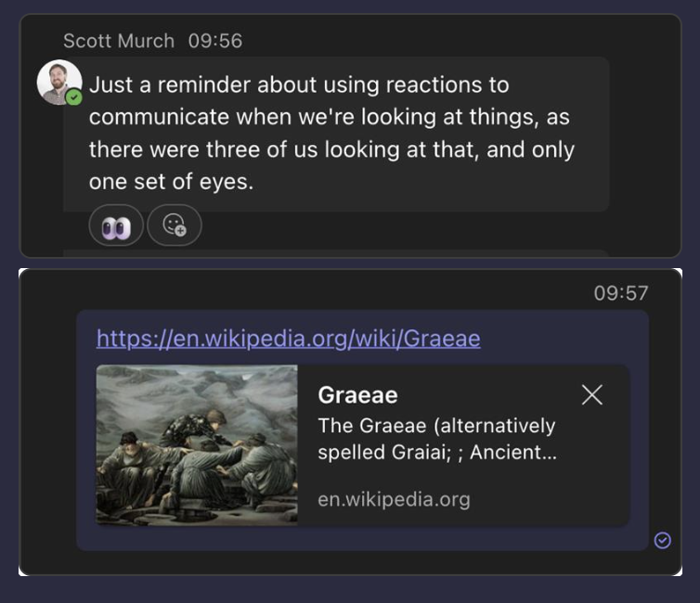The width and height of the screenshot is (700, 603).
Task: Click the 09:57 message timestamp
Action: click(620, 293)
